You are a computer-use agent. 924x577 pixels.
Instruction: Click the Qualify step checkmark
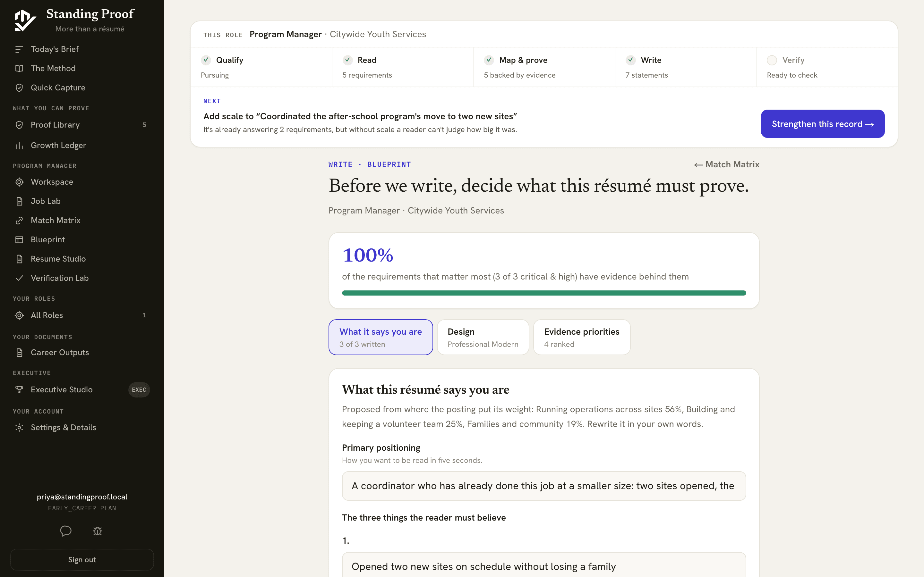pos(206,60)
